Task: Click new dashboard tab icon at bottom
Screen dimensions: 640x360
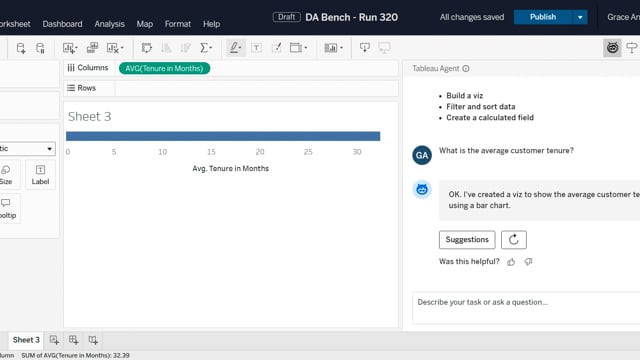Action: tap(73, 340)
